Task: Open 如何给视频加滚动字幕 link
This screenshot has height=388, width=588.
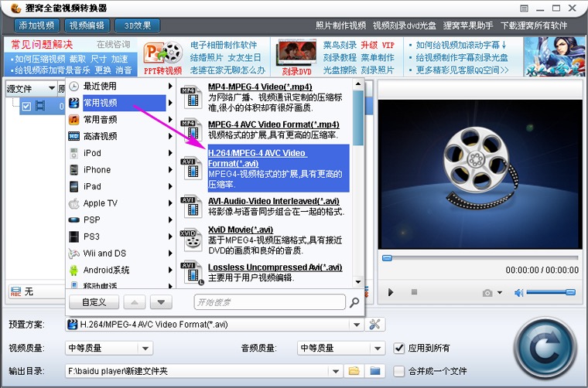Action: [x=461, y=45]
